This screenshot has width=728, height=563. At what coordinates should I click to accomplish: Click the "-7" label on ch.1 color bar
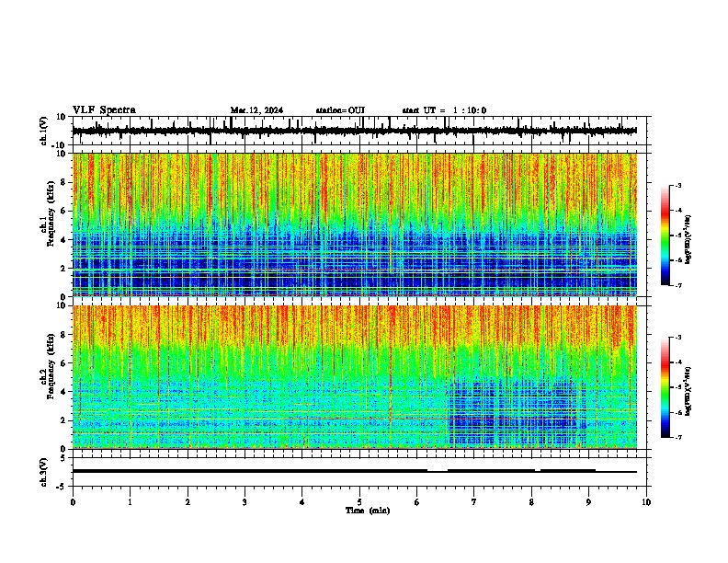coord(678,285)
